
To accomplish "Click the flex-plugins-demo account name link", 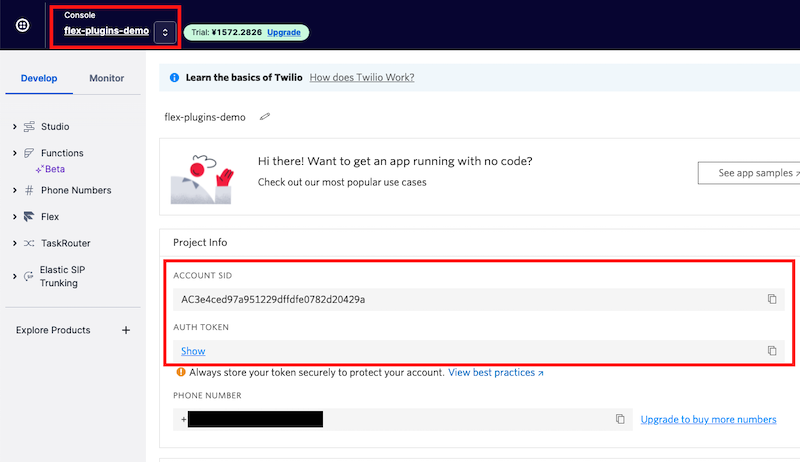I will (x=107, y=31).
